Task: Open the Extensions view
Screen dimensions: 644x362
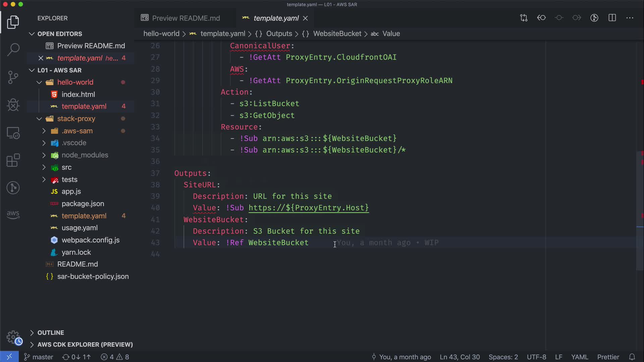Action: 13,160
